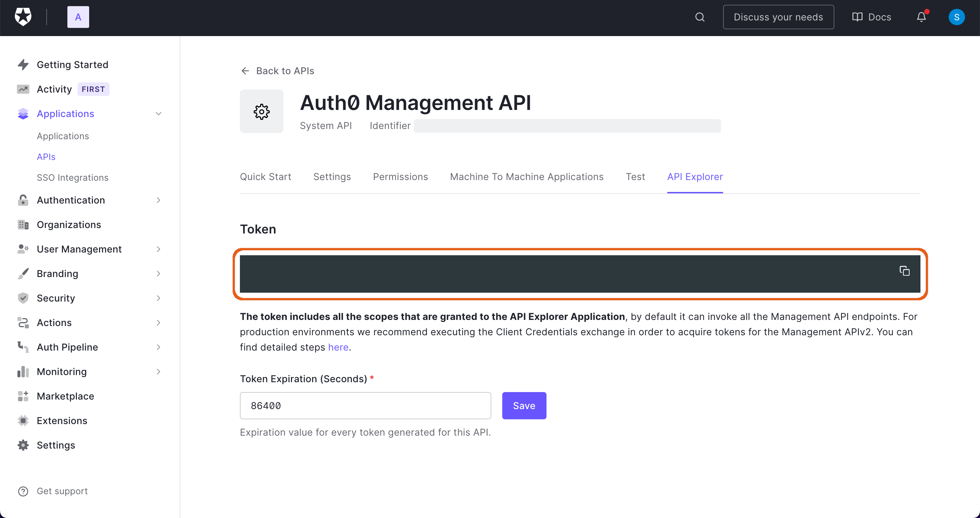Image resolution: width=980 pixels, height=518 pixels.
Task: Expand the Monitoring chevron
Action: point(159,371)
